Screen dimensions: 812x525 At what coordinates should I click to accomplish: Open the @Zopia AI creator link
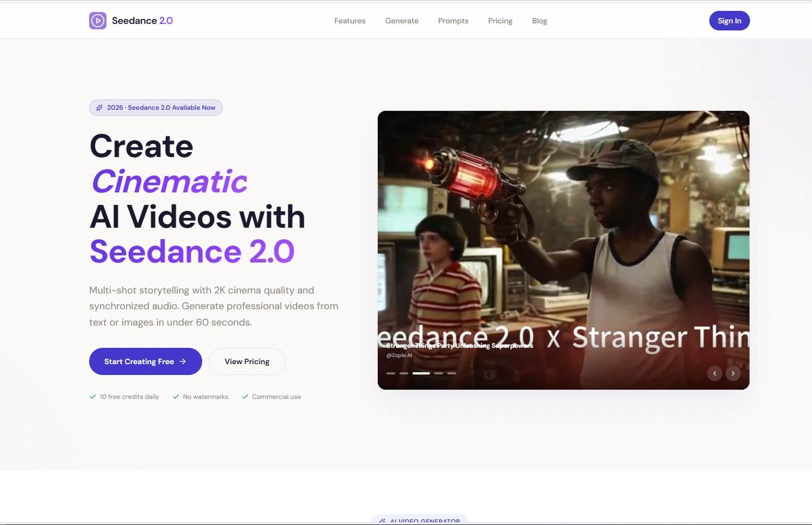(x=398, y=355)
